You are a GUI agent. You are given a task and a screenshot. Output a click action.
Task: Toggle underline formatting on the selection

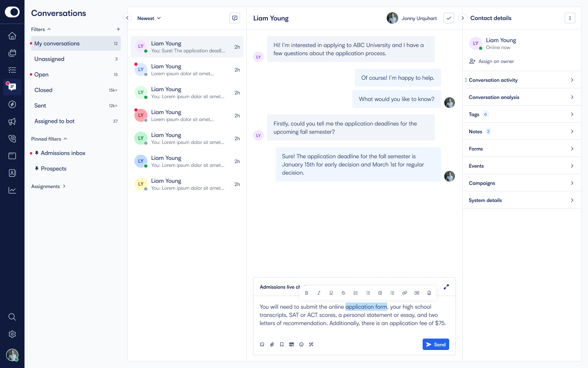tap(331, 293)
